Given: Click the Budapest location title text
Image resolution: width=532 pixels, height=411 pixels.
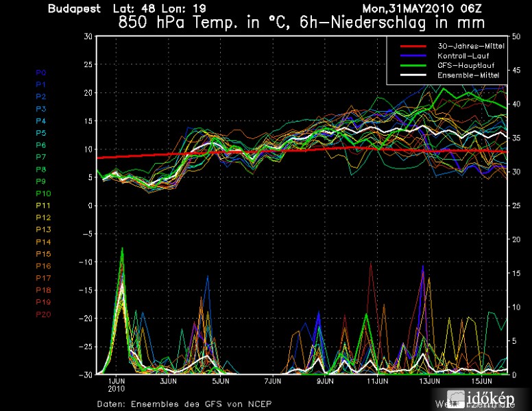Looking at the screenshot, I should pos(74,9).
